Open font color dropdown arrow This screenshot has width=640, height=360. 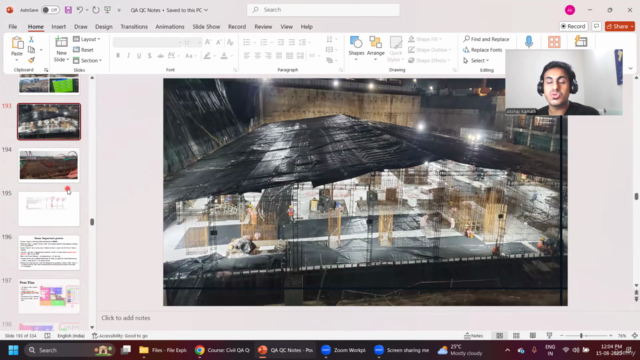[232, 56]
